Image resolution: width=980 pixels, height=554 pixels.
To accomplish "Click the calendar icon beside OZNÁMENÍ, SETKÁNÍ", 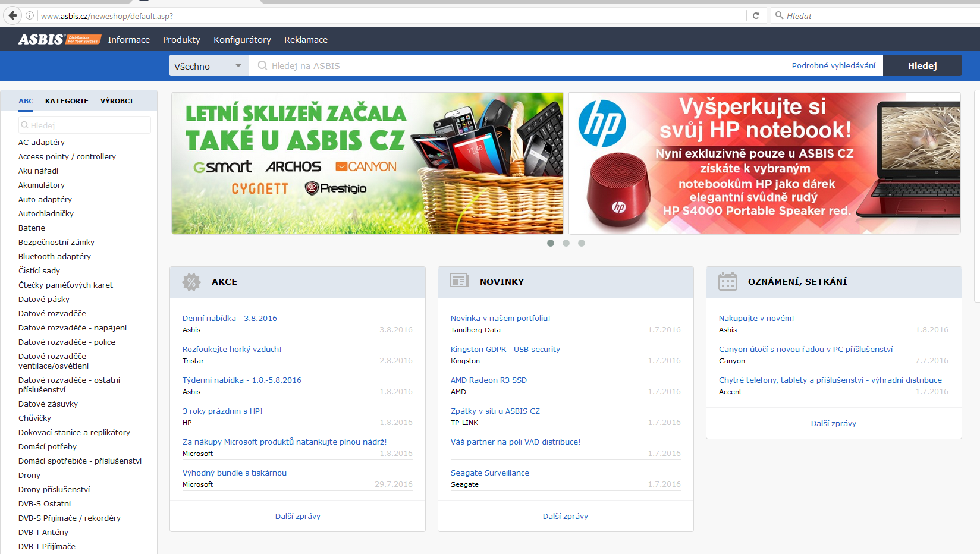I will click(728, 281).
